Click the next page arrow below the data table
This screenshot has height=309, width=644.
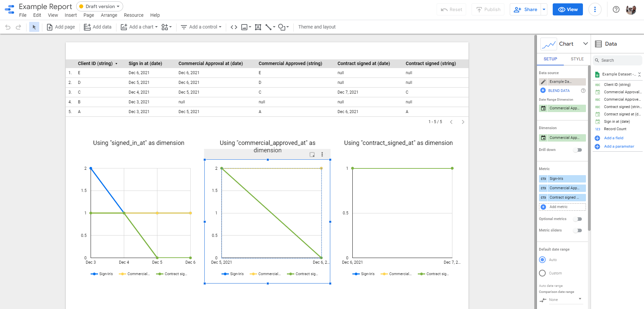tap(463, 122)
